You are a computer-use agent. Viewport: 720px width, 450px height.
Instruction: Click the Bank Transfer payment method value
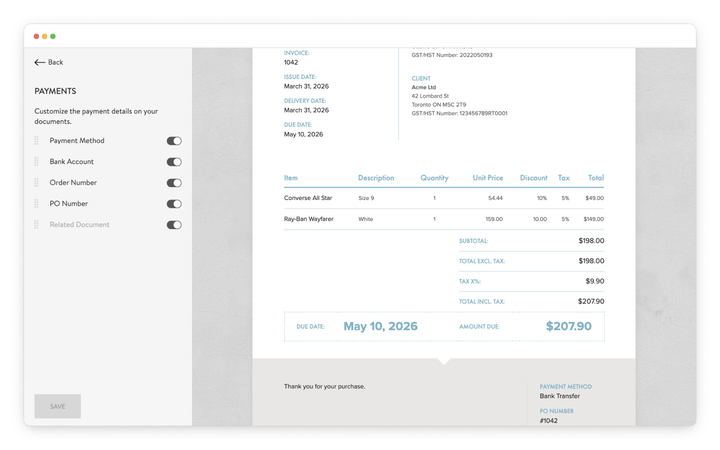click(560, 396)
